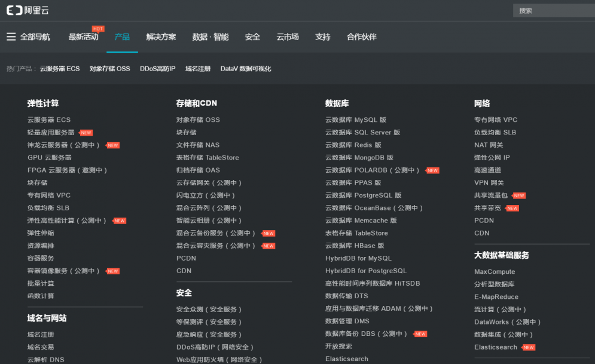This screenshot has height=364, width=595.
Task: Open 云服务器 ECS in the 热门产品 bar
Action: 60,69
